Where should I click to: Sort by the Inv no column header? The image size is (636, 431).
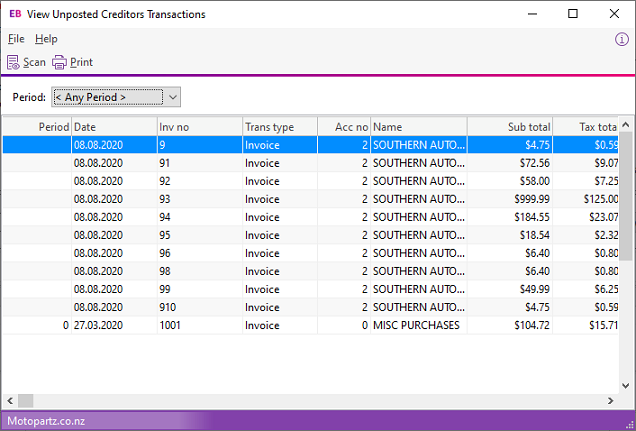point(200,127)
